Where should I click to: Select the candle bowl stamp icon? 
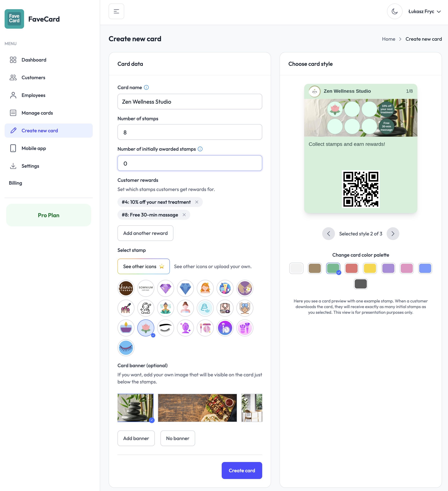[126, 328]
